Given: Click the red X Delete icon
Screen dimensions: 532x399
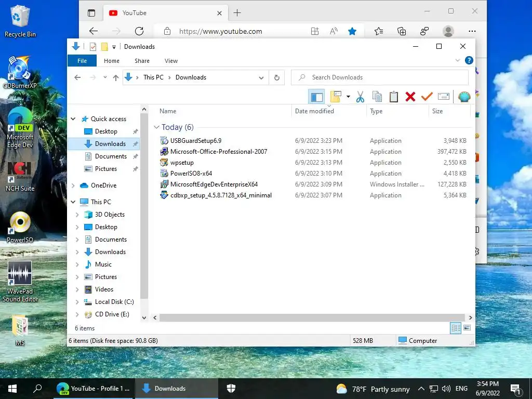Looking at the screenshot, I should tap(410, 97).
